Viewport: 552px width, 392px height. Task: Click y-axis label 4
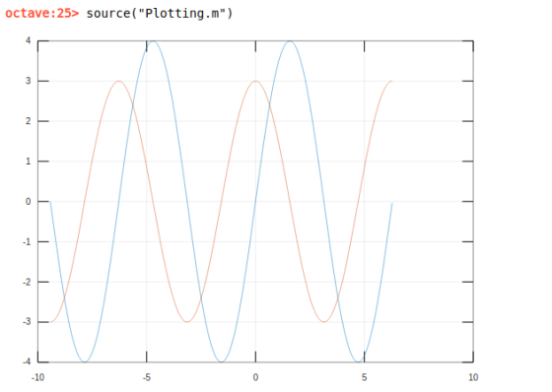pyautogui.click(x=29, y=40)
